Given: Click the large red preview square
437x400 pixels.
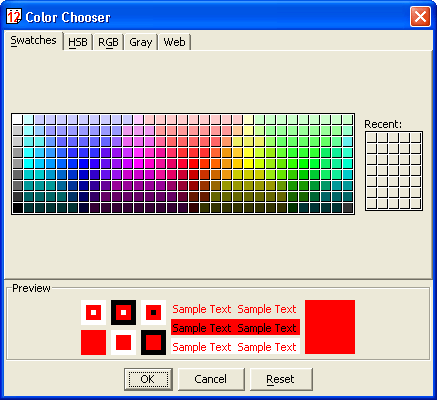Looking at the screenshot, I should coord(330,327).
